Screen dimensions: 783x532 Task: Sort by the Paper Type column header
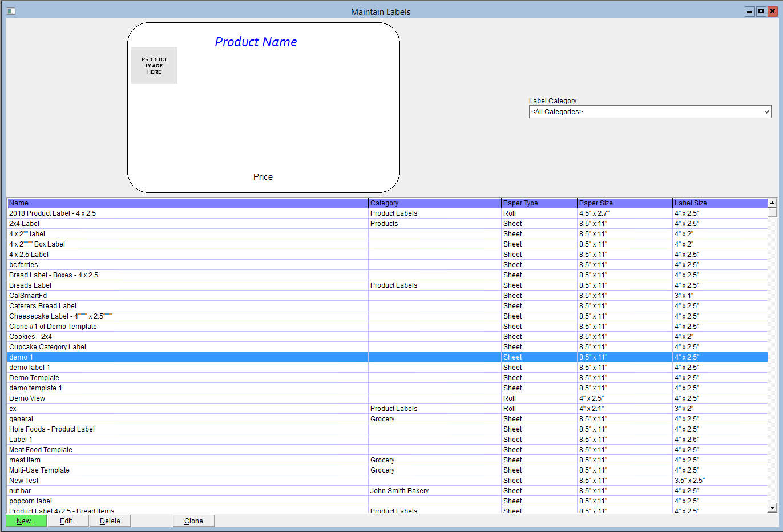pos(539,203)
